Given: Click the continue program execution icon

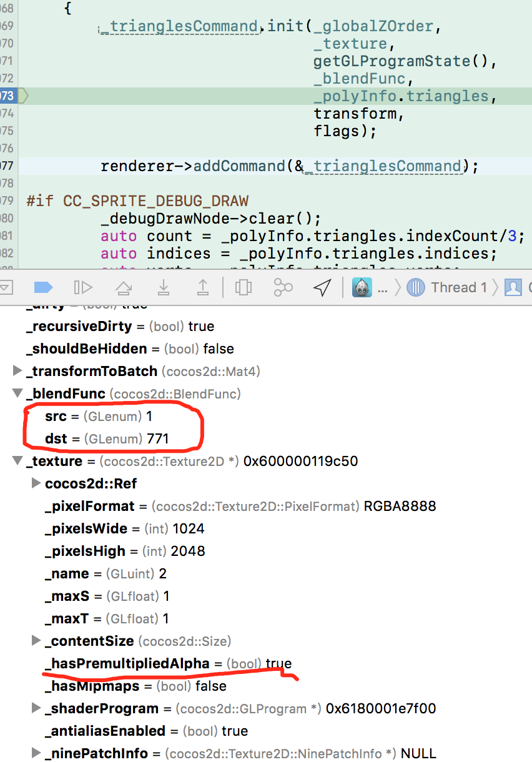Looking at the screenshot, I should [x=82, y=287].
